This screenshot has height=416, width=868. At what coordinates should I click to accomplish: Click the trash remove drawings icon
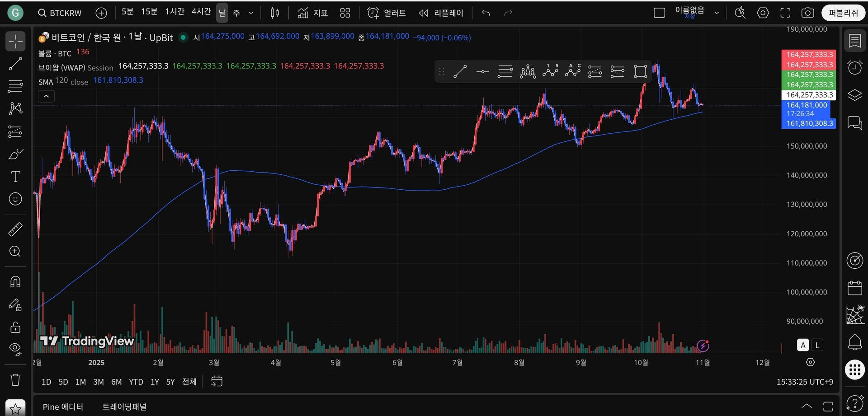coord(15,379)
